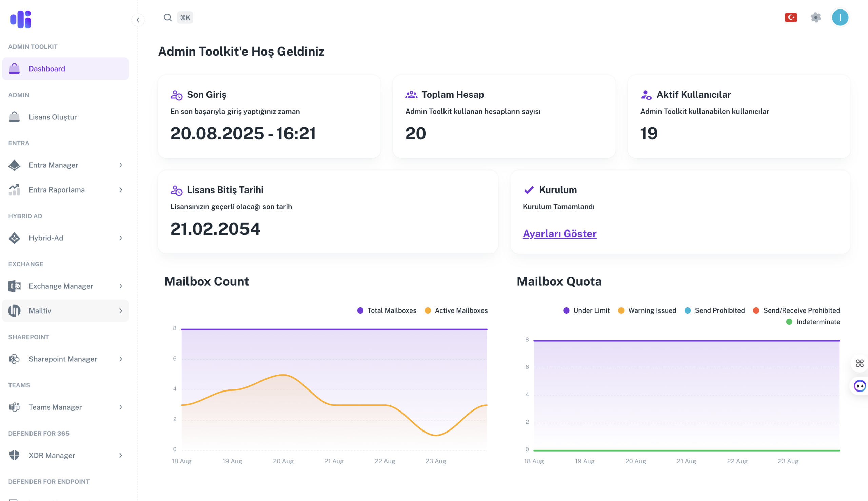Click the chatbot assistant icon
The image size is (868, 501).
point(860,386)
